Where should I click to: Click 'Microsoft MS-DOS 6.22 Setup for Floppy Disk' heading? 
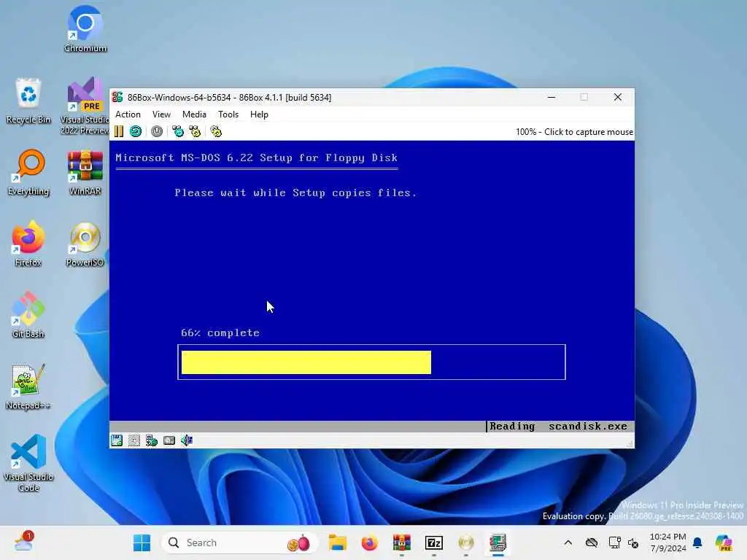pos(256,158)
